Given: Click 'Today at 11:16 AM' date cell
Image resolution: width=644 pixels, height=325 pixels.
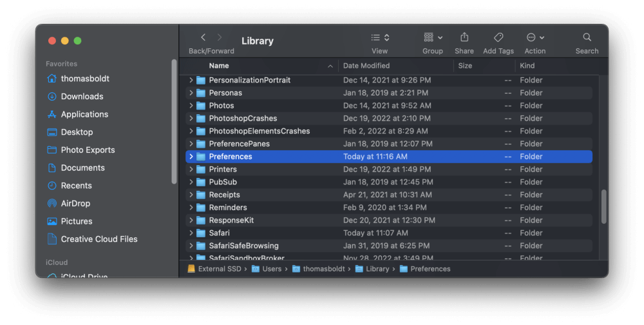Looking at the screenshot, I should pos(375,157).
